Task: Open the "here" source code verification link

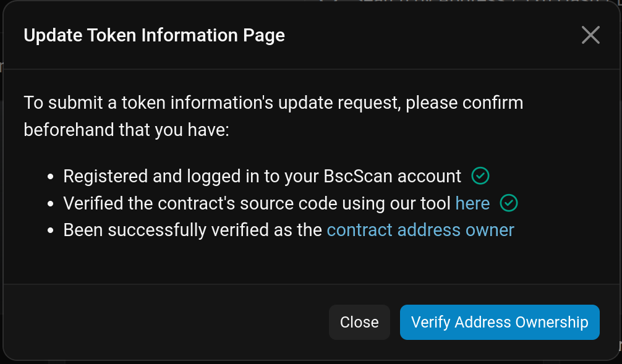Action: [x=472, y=203]
